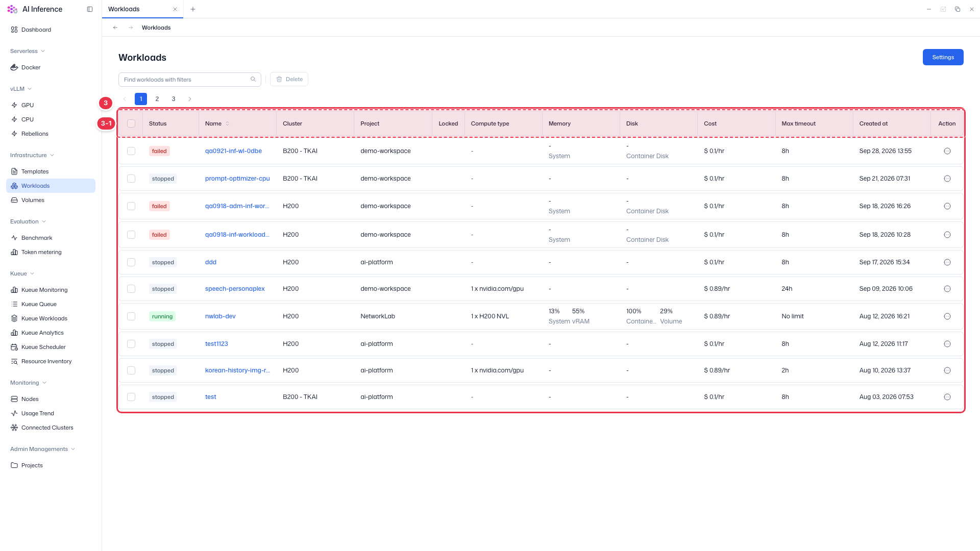Check the prompt-optimizer-cpu row checkbox
Screen dimensions: 980x551
[131, 179]
